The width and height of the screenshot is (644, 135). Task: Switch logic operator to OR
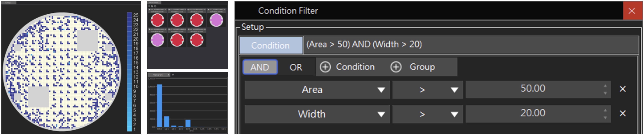[296, 67]
